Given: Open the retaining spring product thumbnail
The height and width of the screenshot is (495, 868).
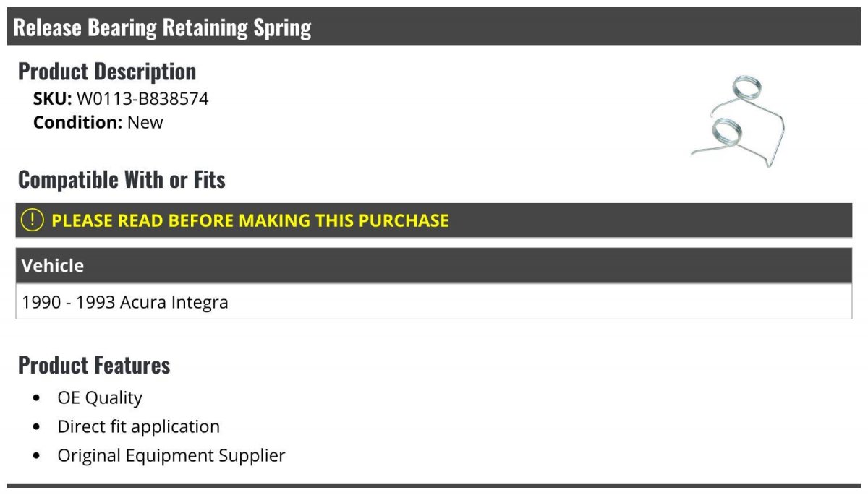Looking at the screenshot, I should click(x=736, y=121).
